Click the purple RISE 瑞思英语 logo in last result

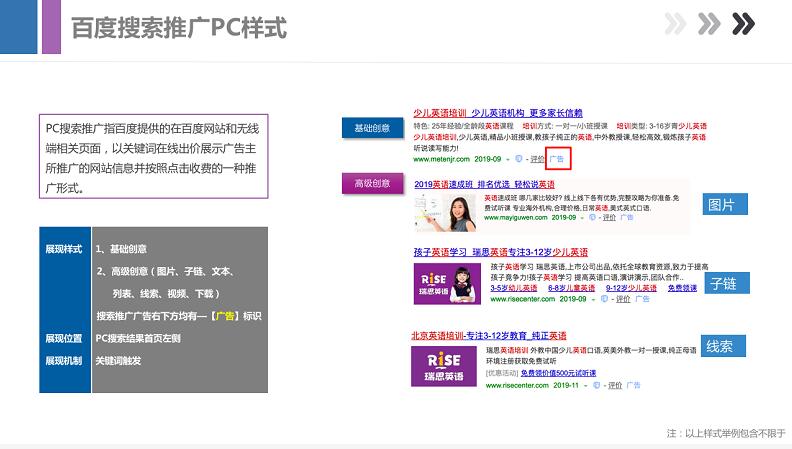441,366
